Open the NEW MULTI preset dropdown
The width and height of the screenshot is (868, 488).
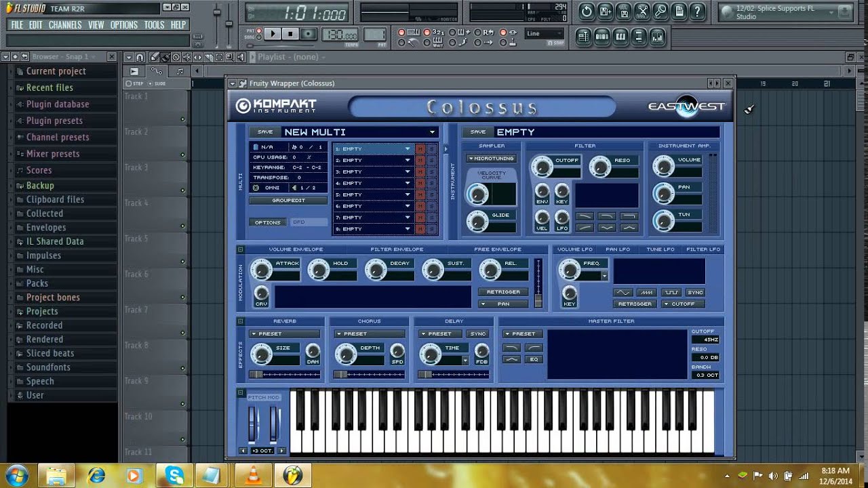(x=433, y=132)
